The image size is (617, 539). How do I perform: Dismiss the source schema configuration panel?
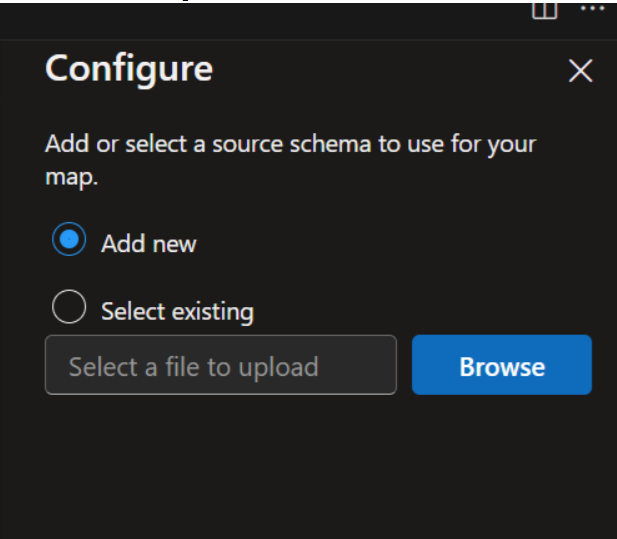(580, 71)
